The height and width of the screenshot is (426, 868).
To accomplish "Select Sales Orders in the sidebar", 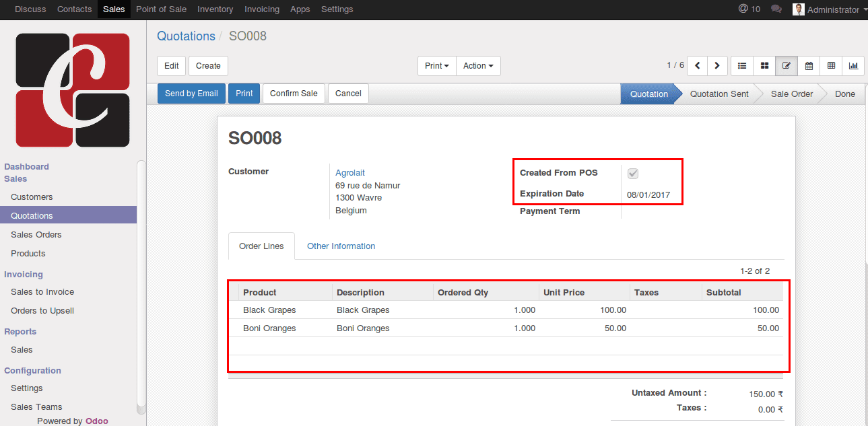I will (36, 235).
